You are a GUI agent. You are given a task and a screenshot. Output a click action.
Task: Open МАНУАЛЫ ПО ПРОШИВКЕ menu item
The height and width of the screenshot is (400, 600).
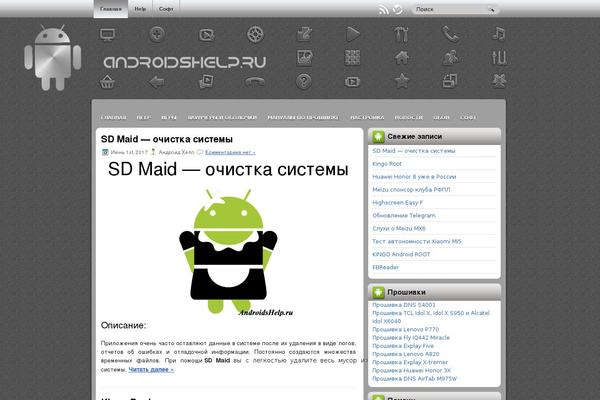tap(303, 117)
